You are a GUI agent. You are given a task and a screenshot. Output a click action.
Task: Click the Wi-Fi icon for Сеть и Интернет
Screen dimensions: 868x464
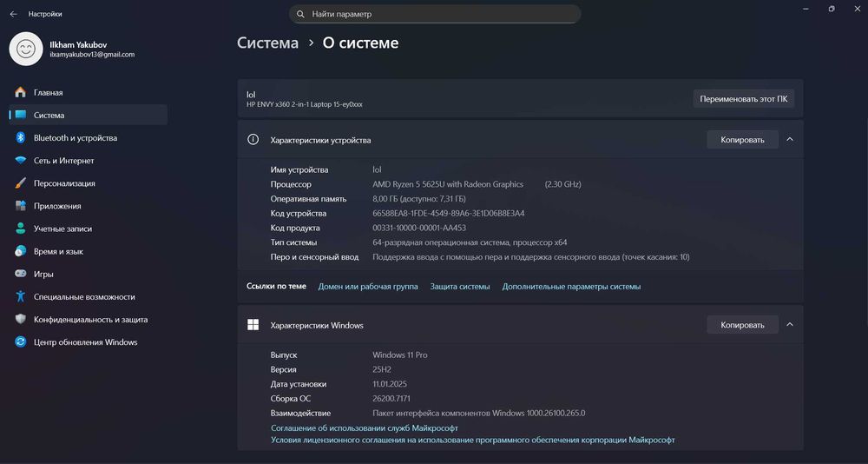(21, 161)
